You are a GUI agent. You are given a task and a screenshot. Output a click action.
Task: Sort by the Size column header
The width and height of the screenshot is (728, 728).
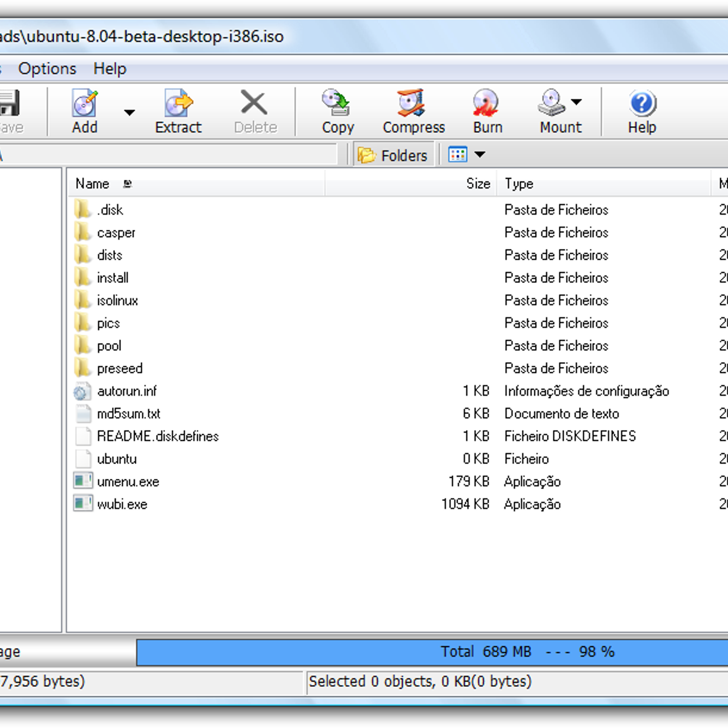tap(410, 184)
